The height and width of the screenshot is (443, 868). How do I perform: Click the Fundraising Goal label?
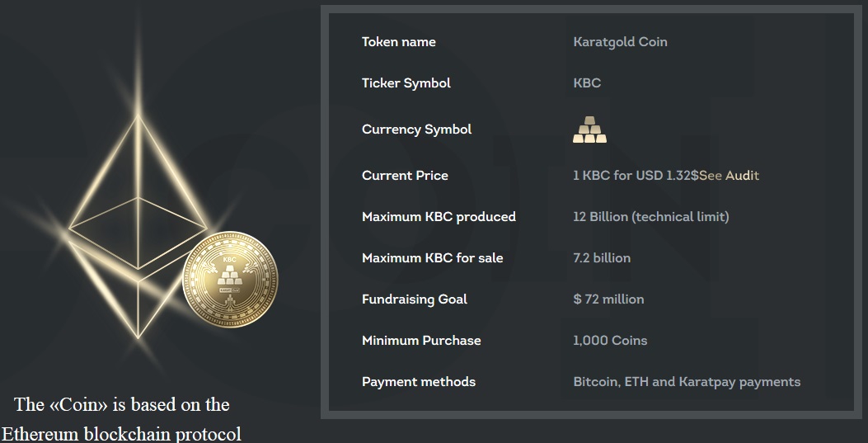[x=414, y=299]
